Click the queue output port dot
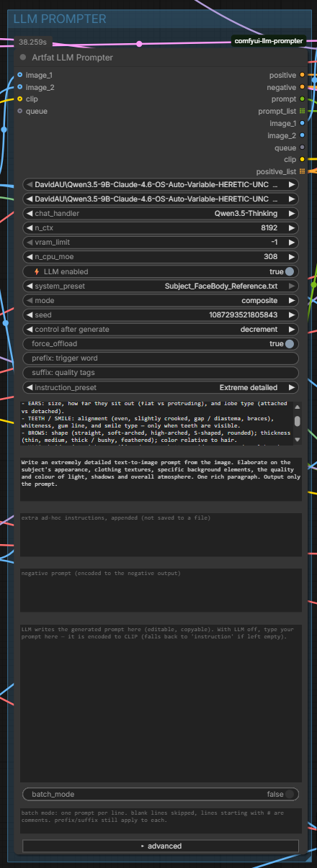Viewport: 317px width, 868px height. (x=302, y=148)
